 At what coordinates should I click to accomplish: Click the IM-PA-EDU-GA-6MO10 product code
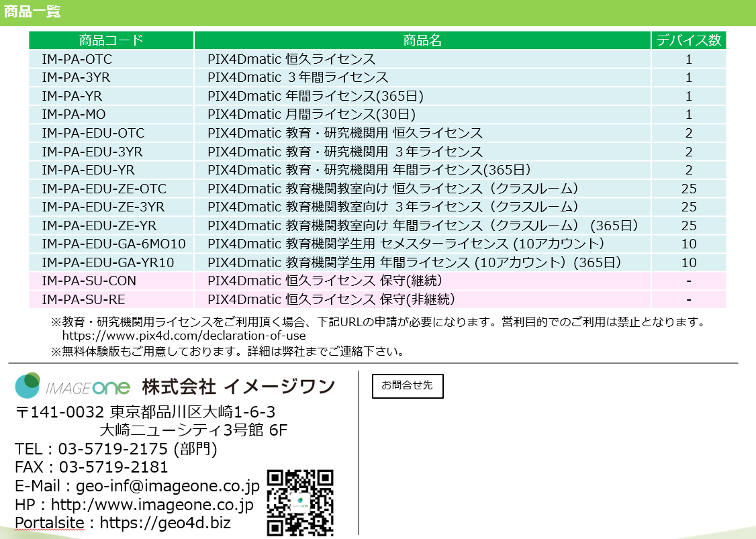pos(113,244)
